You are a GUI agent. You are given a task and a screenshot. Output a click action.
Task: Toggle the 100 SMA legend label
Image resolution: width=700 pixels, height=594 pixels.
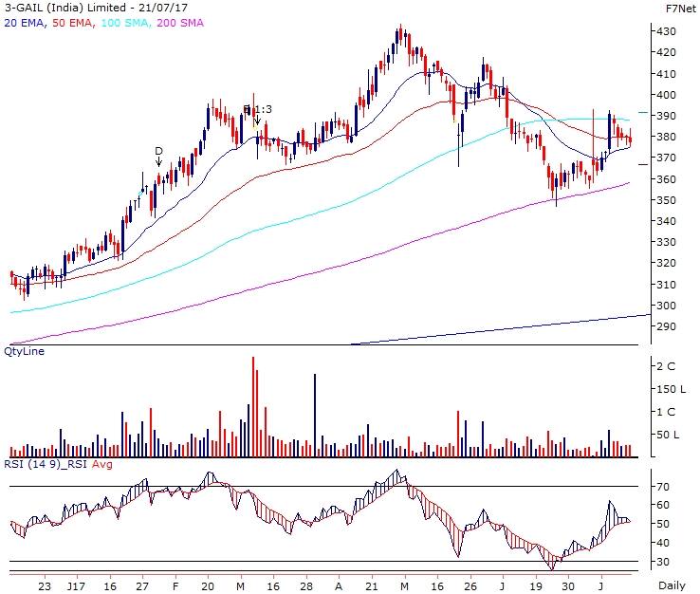(x=122, y=21)
